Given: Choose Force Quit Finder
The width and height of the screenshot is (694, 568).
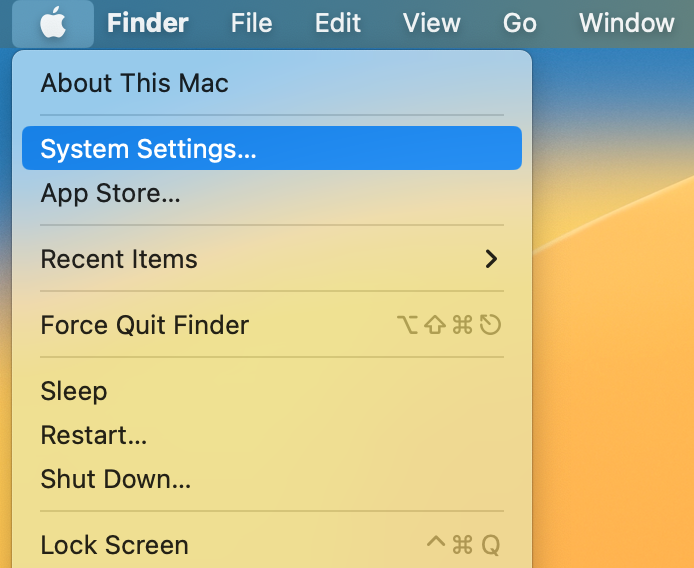Looking at the screenshot, I should pyautogui.click(x=272, y=325).
